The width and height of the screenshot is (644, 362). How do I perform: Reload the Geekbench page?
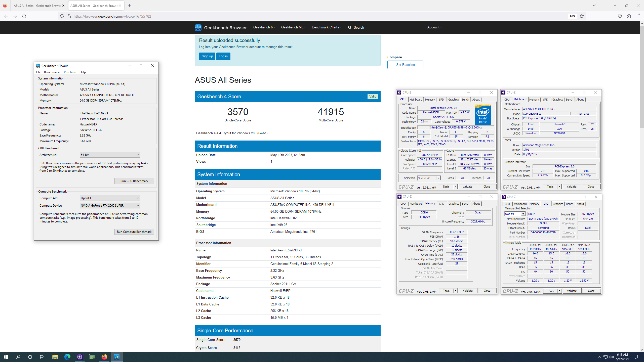24,16
